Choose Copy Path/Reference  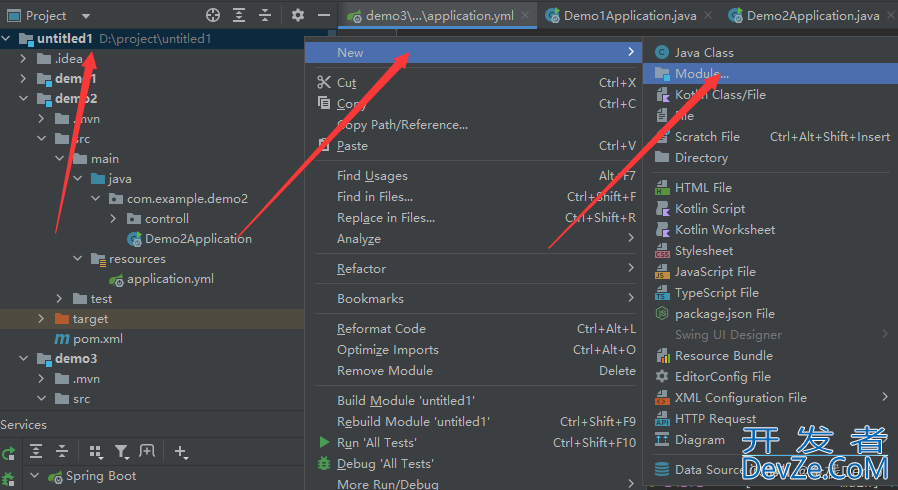pyautogui.click(x=475, y=125)
